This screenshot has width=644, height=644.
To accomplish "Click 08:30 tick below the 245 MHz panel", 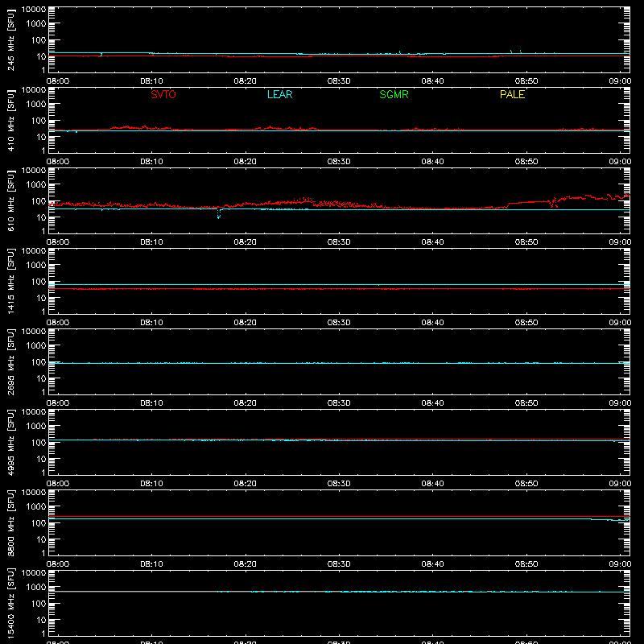I will [x=339, y=81].
